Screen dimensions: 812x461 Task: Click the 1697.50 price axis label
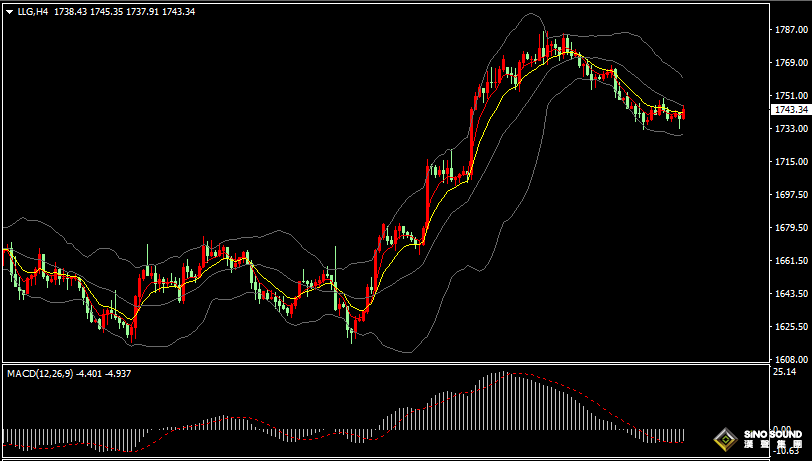790,195
